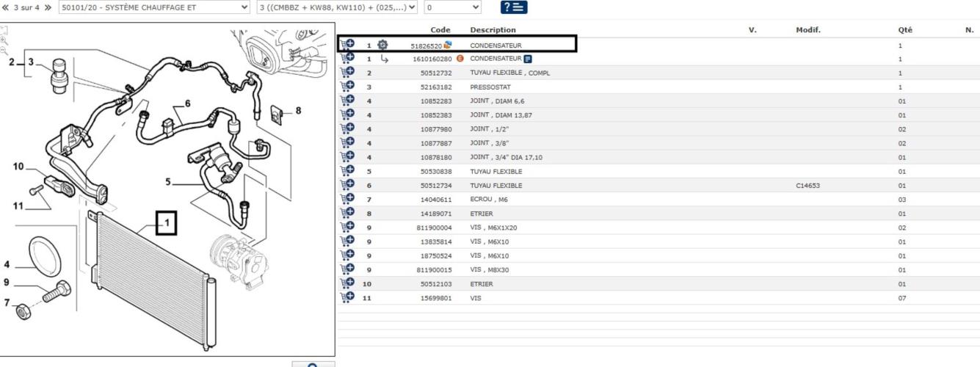Add joint 10852383 to cart
The height and width of the screenshot is (367, 980).
[x=348, y=115]
